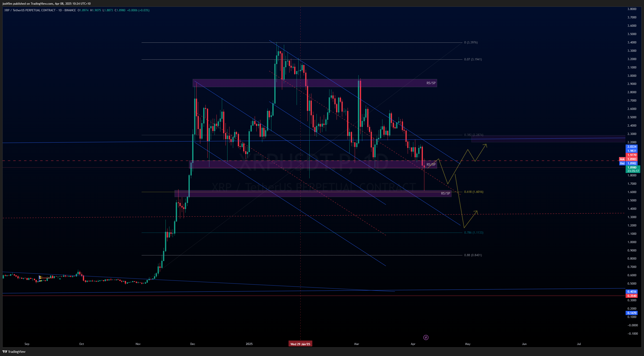The image size is (644, 356).
Task: Click the RS/SP label in the 1.9 zone
Action: pyautogui.click(x=431, y=164)
